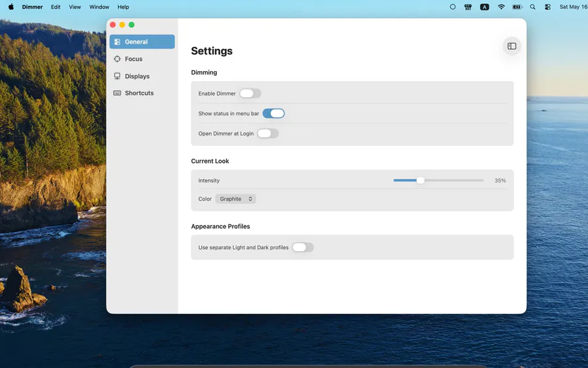This screenshot has width=588, height=368.
Task: Toggle separate Light and Dark profiles
Action: click(x=302, y=248)
